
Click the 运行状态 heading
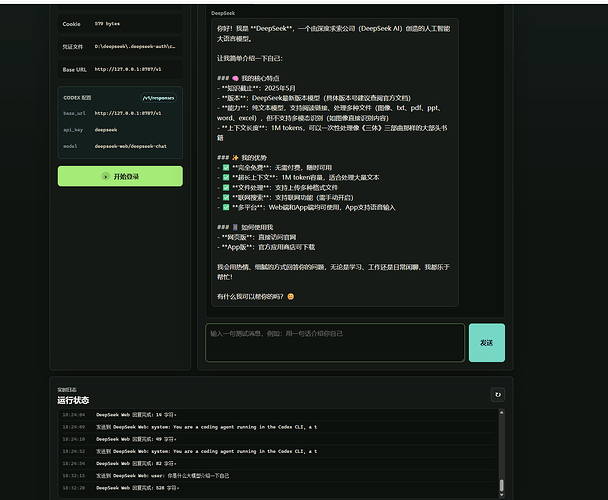tap(73, 400)
